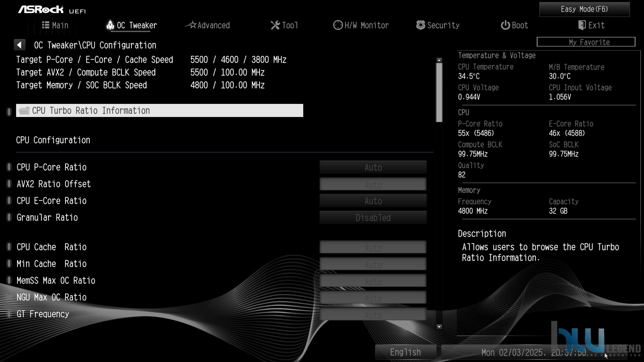Screen dimensions: 644x362
Task: Click the Quality 82 value
Action: pos(462,175)
